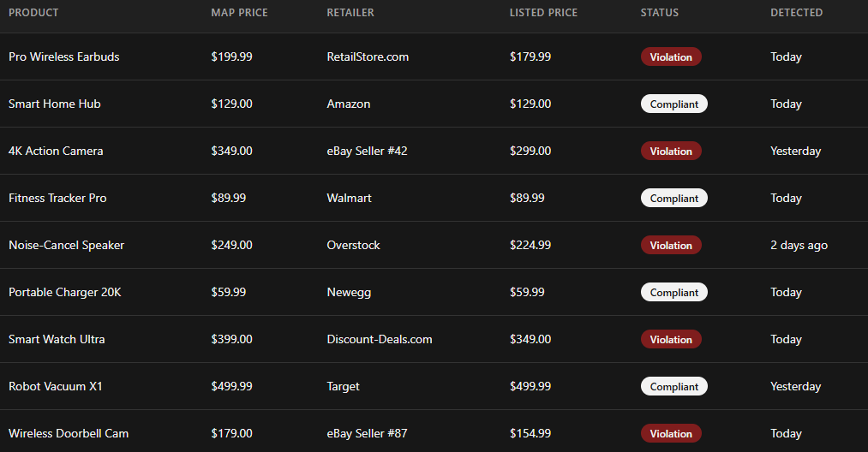The height and width of the screenshot is (452, 868).
Task: Click Compliant badge for Fitness Tracker Pro
Action: 673,199
